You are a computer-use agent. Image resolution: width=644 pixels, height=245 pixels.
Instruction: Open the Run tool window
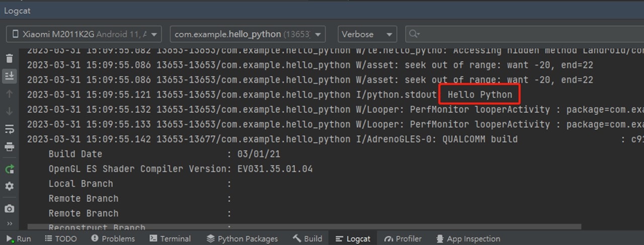pos(19,238)
